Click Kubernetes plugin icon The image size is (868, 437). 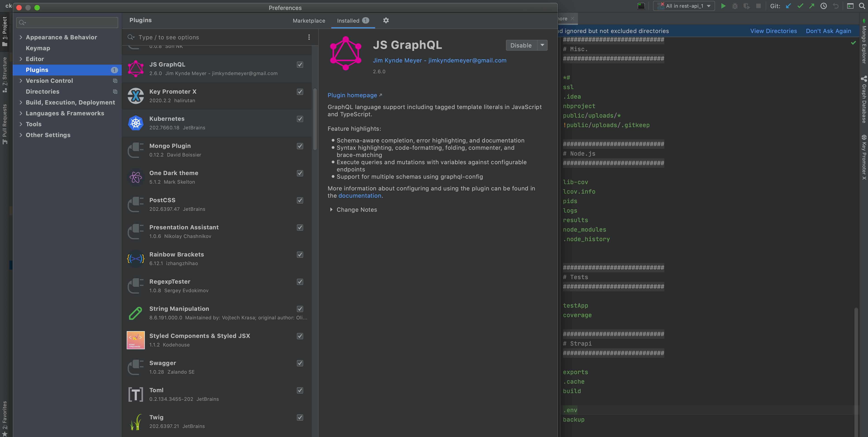(x=136, y=123)
